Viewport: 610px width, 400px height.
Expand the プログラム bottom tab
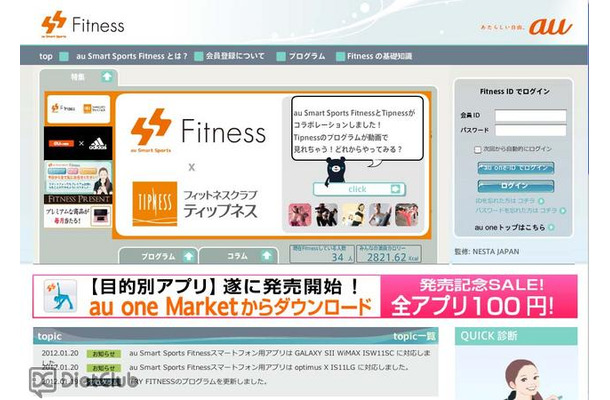tap(158, 256)
